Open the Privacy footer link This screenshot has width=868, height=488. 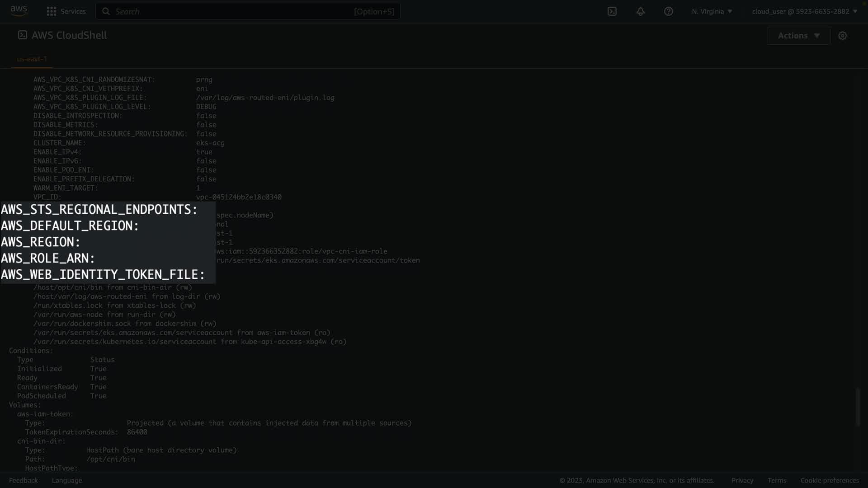742,480
